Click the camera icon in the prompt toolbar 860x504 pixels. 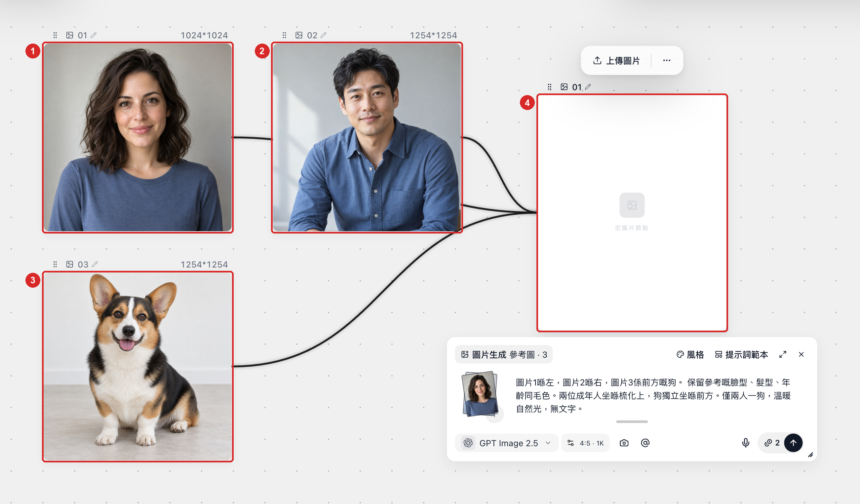[624, 443]
